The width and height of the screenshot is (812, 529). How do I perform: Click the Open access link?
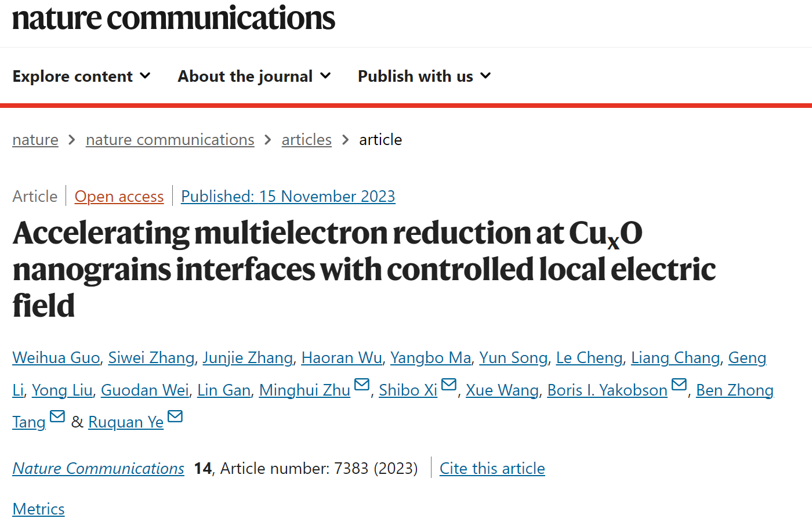[119, 197]
